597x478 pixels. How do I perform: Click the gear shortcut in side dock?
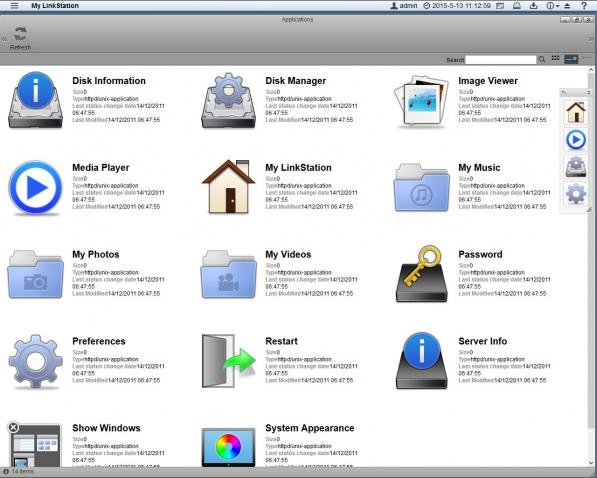pos(576,193)
